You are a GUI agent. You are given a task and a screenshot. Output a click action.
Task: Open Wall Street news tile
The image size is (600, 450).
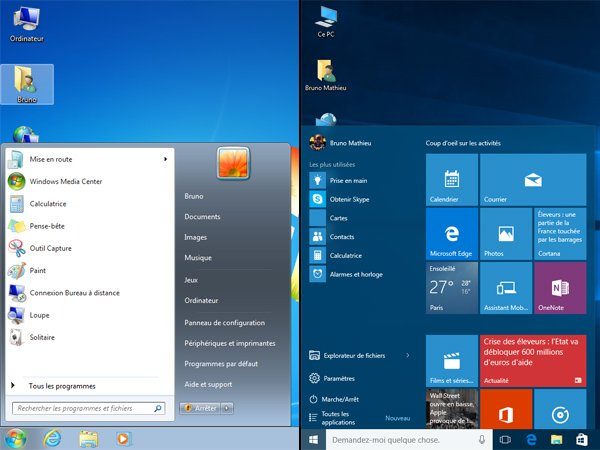[452, 409]
